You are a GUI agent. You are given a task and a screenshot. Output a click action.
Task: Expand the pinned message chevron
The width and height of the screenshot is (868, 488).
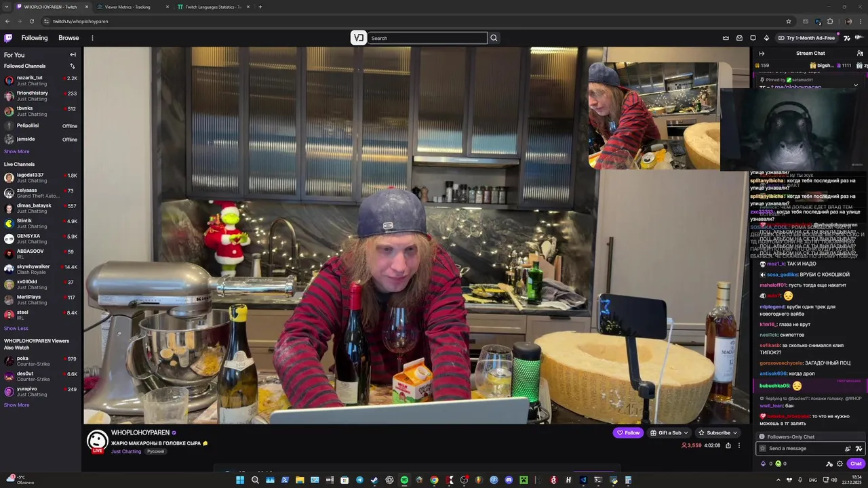(855, 85)
